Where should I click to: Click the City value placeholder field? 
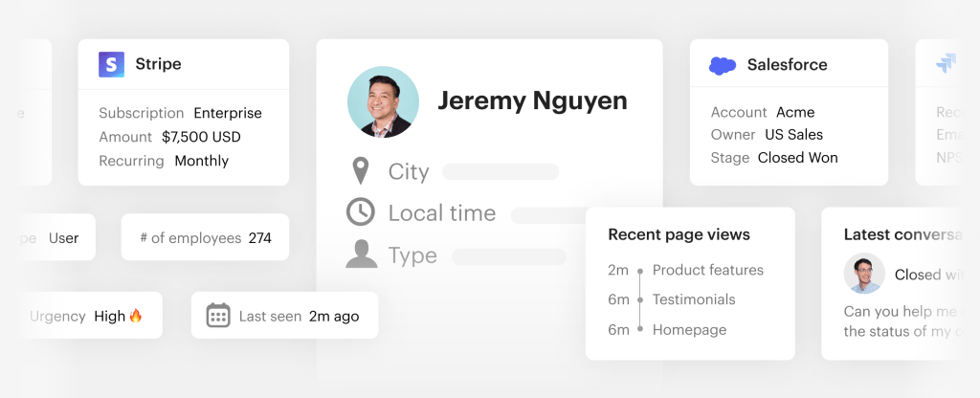(x=501, y=172)
